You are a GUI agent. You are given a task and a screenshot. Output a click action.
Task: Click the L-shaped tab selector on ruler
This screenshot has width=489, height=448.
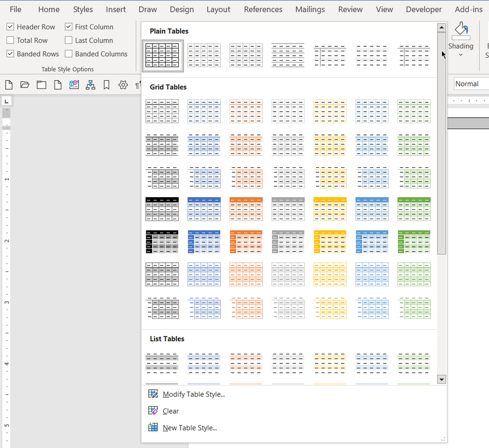[x=6, y=101]
